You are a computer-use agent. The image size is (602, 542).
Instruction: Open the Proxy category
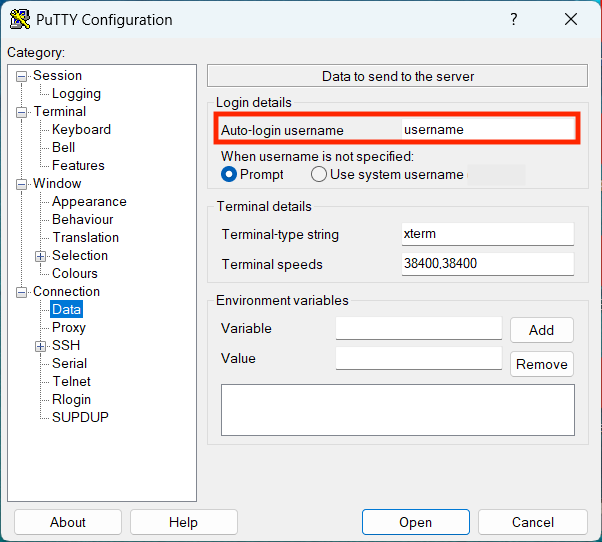tap(69, 327)
